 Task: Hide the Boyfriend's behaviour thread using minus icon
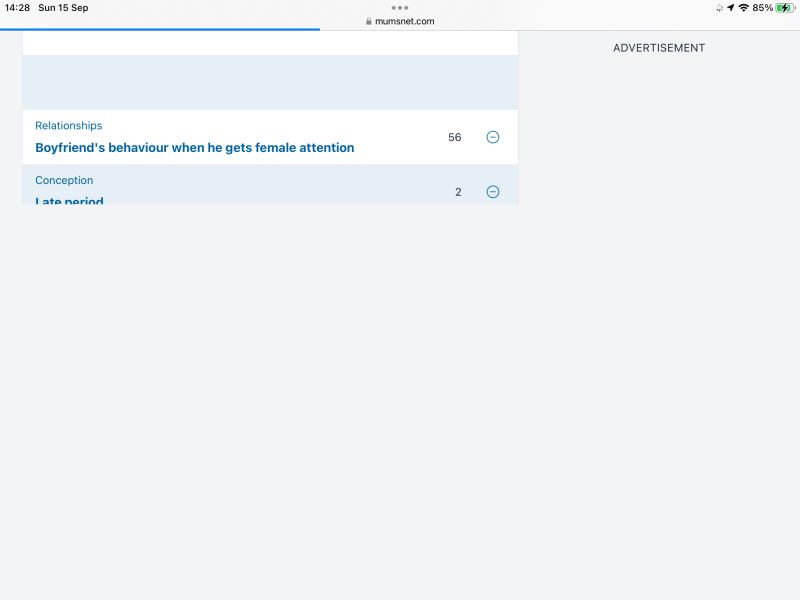click(492, 137)
